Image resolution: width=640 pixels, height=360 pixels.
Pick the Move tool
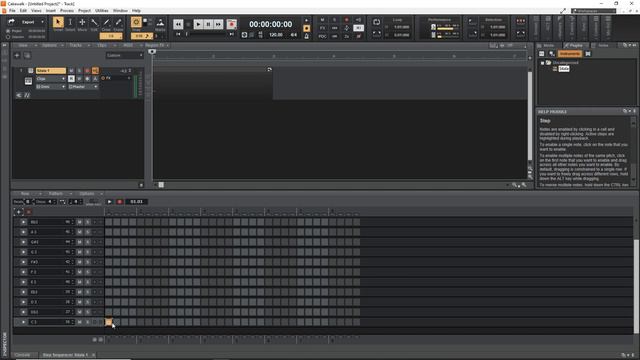click(x=82, y=22)
